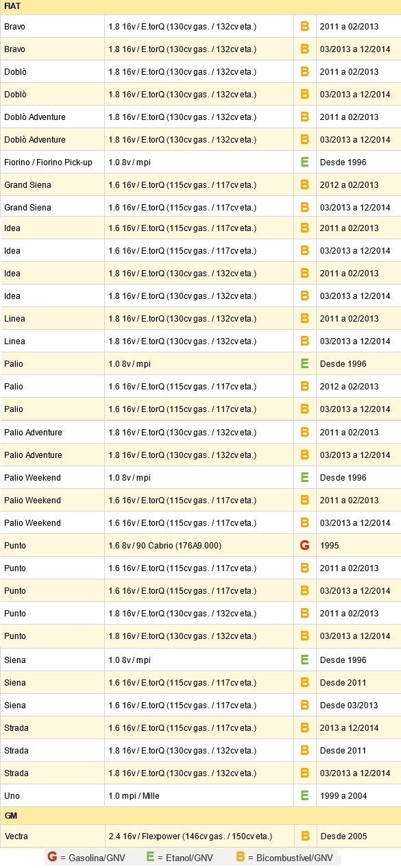Select the 'Fiorino / Fiorino Pick-up' model cell
Screen dimensions: 401x868
52,162
